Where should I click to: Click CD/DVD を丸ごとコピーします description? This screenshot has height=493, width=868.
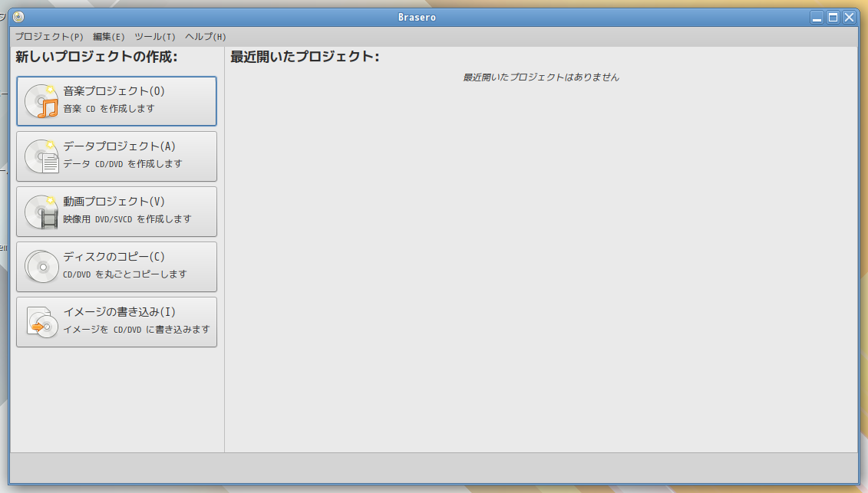[124, 274]
